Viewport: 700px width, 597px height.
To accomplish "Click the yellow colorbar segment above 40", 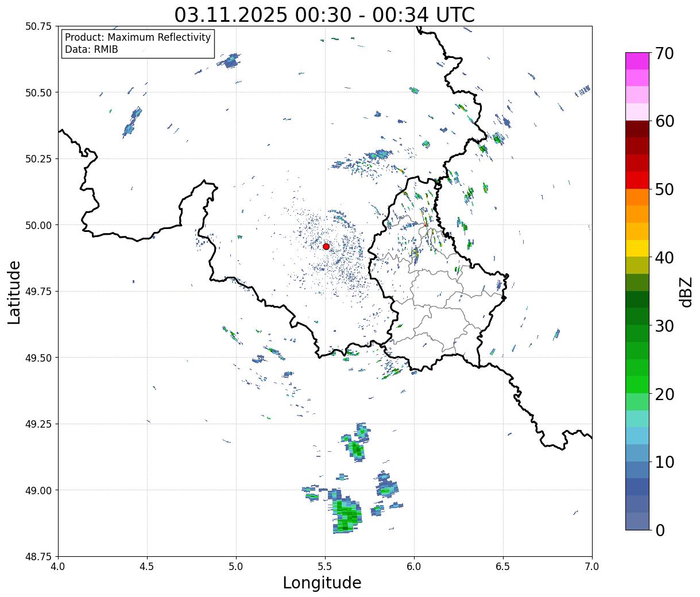I will (x=637, y=248).
